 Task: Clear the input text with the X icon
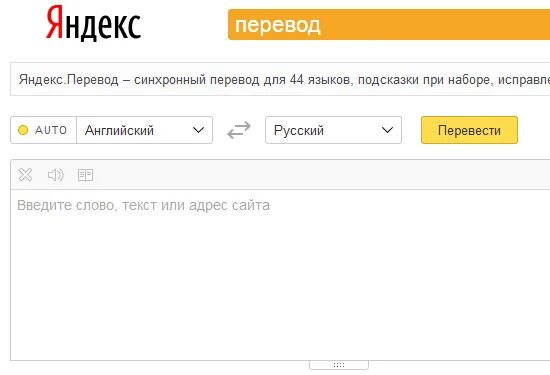tap(25, 175)
